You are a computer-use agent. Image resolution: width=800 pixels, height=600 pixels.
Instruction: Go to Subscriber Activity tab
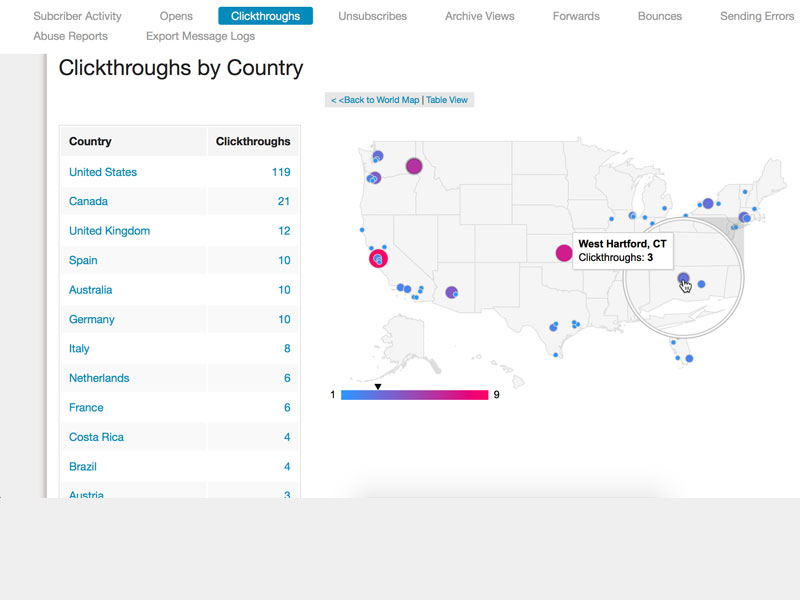coord(77,16)
